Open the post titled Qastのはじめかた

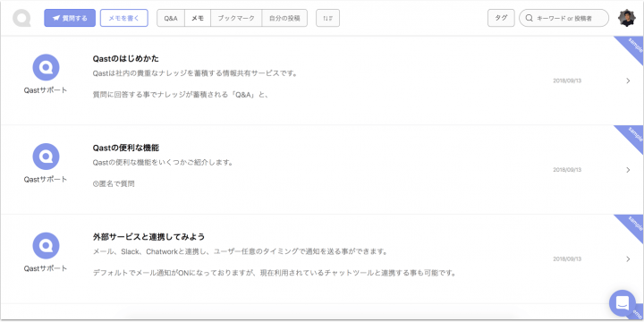click(x=126, y=59)
